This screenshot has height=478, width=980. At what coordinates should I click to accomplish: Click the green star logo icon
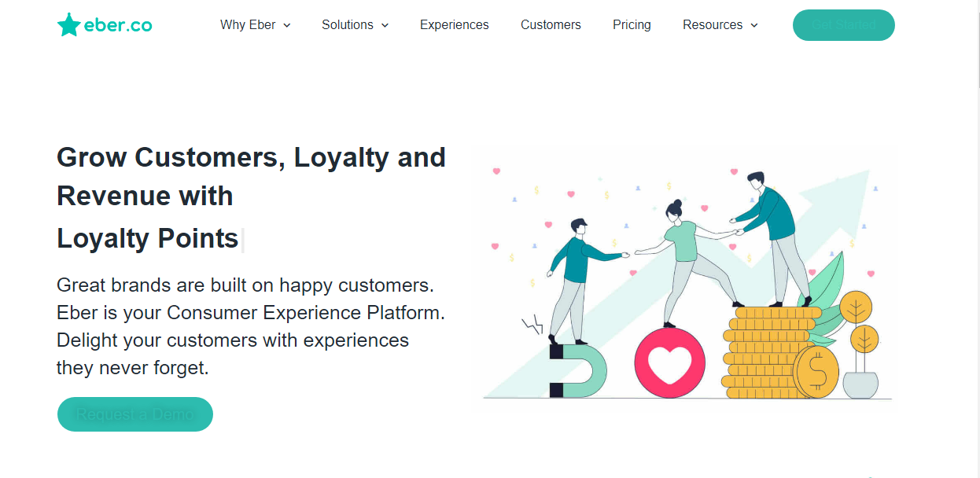[68, 25]
